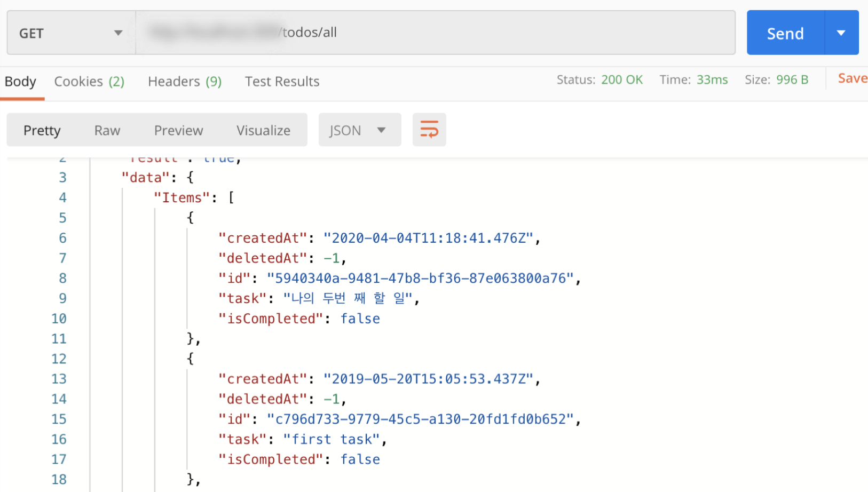Send the request

(785, 33)
